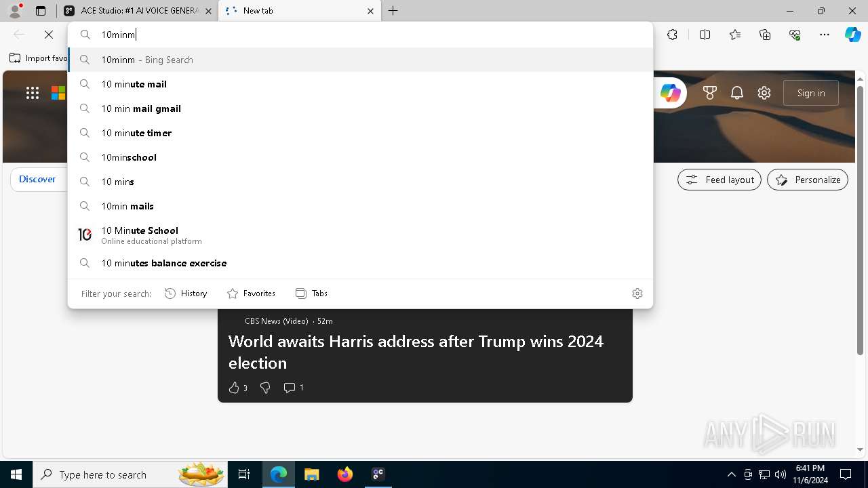Open Settings and more ellipsis menu
This screenshot has width=868, height=488.
825,35
